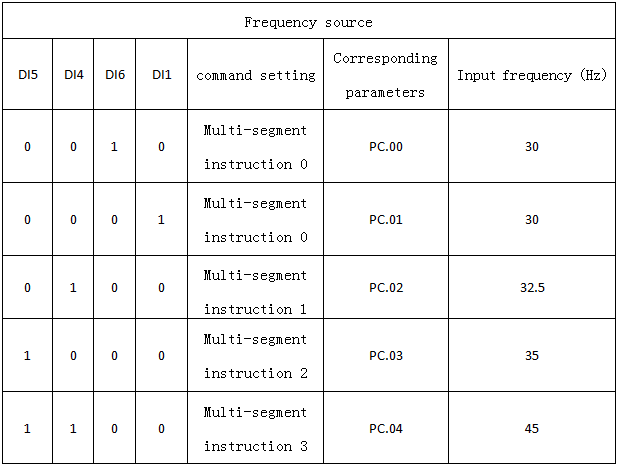Click the Corresponding parameters header cell
This screenshot has height=465, width=618.
tap(385, 75)
